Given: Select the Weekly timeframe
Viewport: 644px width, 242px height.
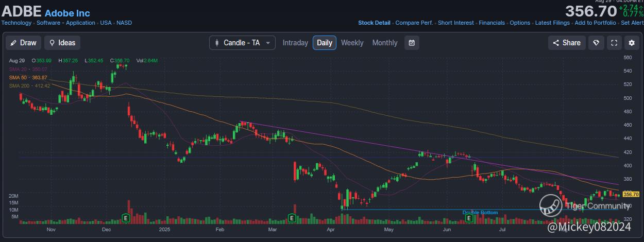Looking at the screenshot, I should [352, 43].
